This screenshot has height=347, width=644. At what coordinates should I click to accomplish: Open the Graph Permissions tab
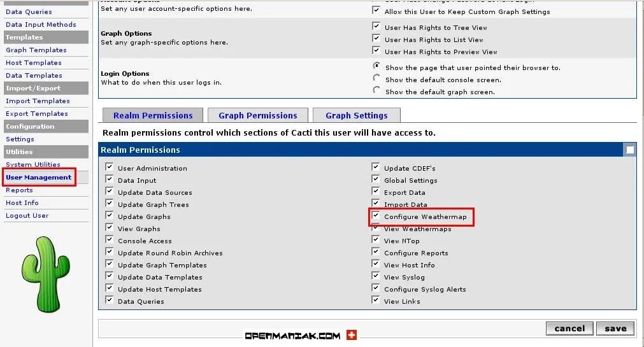tap(258, 115)
